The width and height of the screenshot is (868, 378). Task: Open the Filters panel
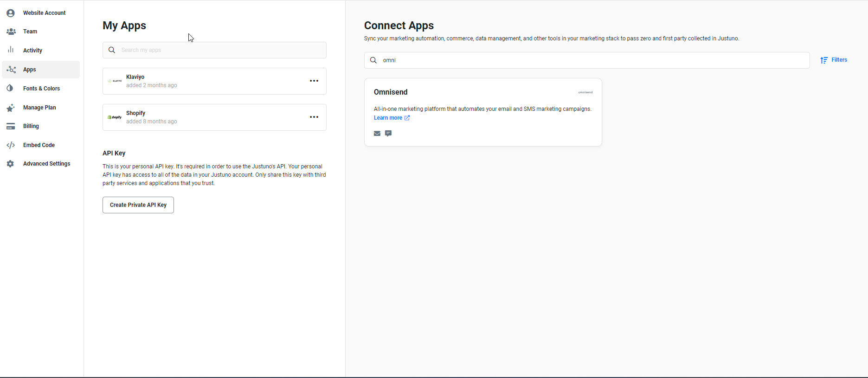pos(834,60)
